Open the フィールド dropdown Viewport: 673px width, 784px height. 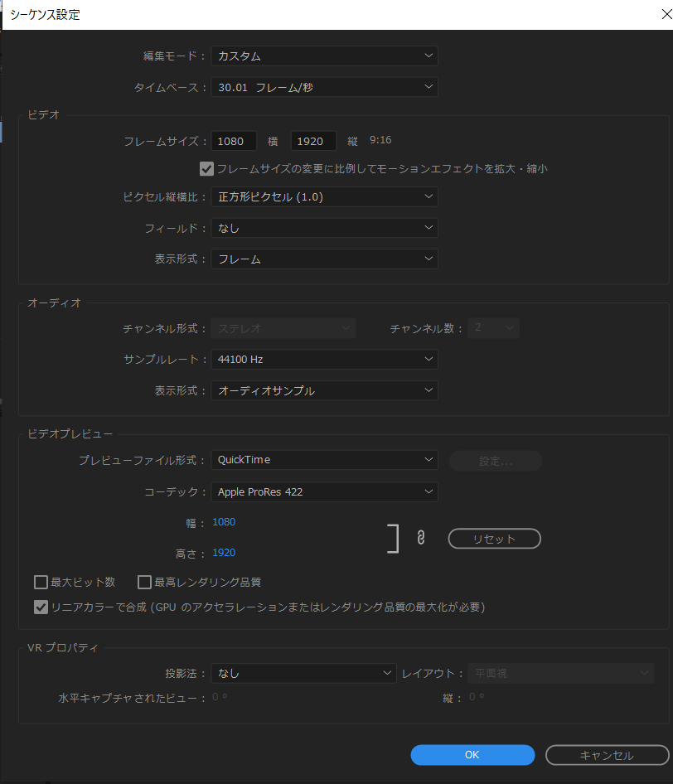[324, 228]
